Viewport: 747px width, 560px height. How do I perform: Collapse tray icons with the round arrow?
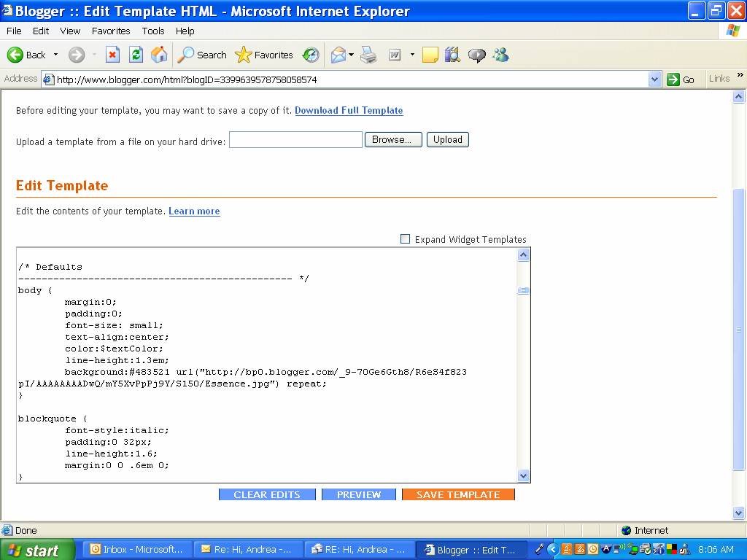(x=553, y=549)
